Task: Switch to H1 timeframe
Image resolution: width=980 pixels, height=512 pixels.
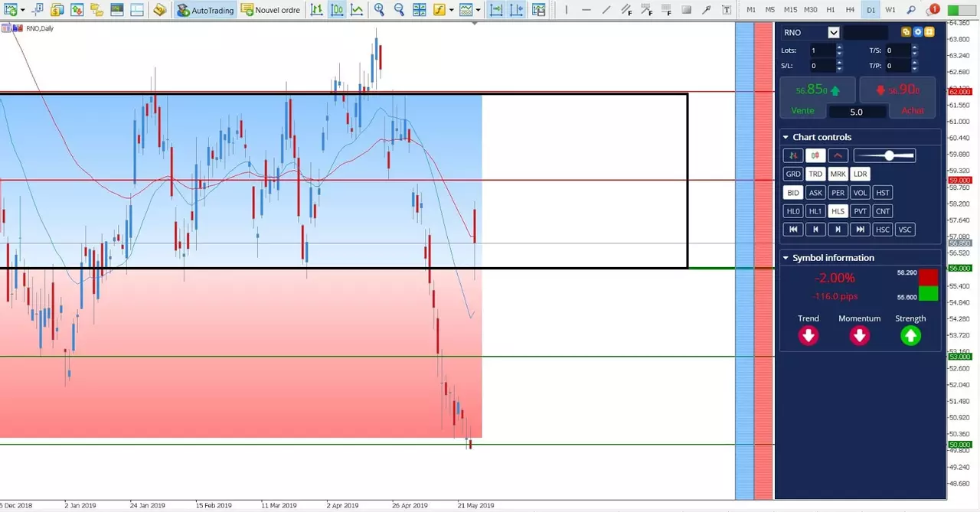Action: [x=831, y=10]
